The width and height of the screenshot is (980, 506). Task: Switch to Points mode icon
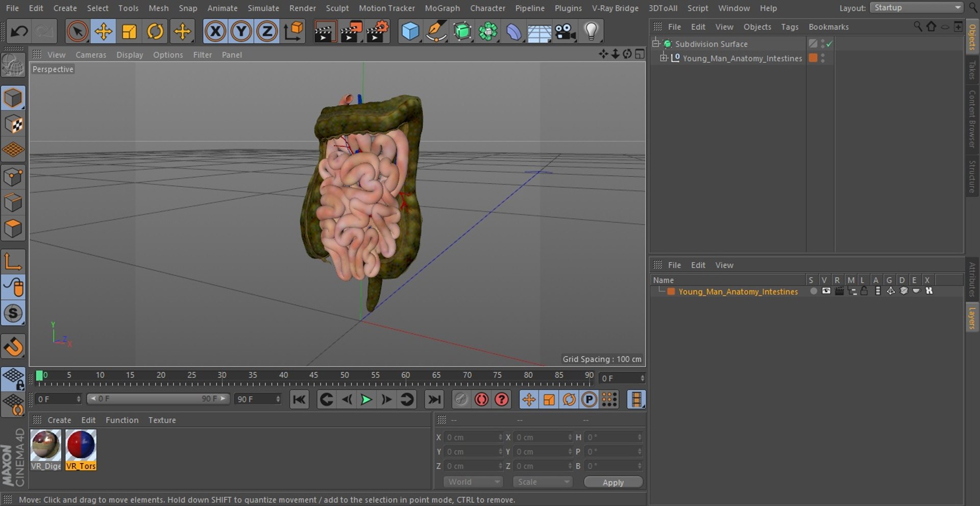click(x=13, y=177)
